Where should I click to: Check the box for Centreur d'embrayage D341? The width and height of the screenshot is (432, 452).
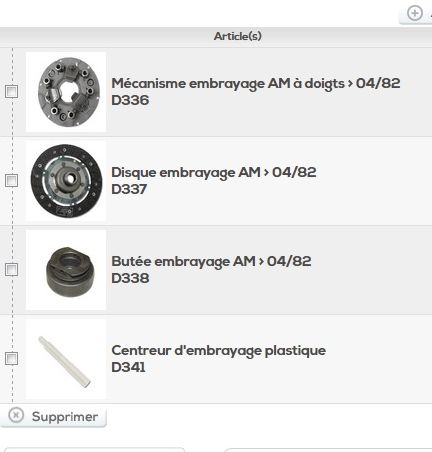[12, 359]
